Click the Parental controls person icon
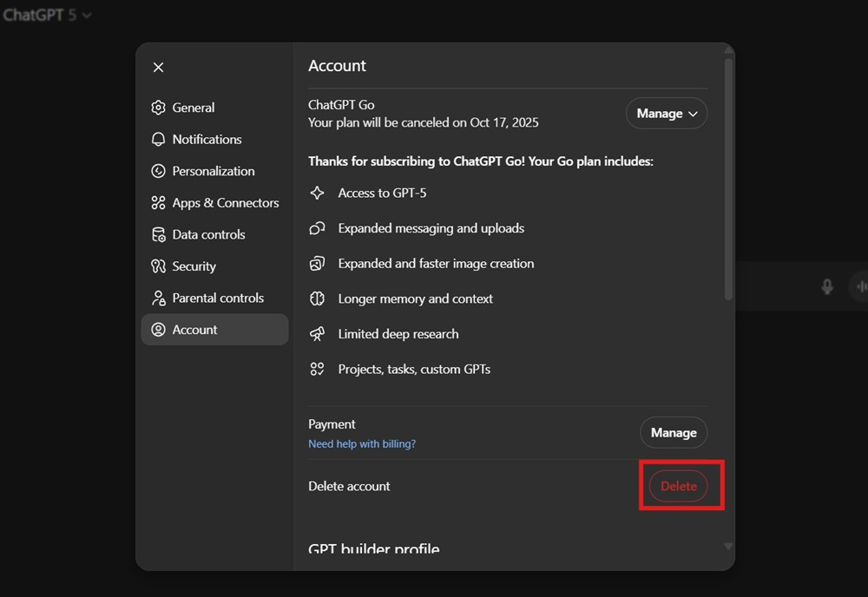Image resolution: width=868 pixels, height=597 pixels. click(158, 298)
